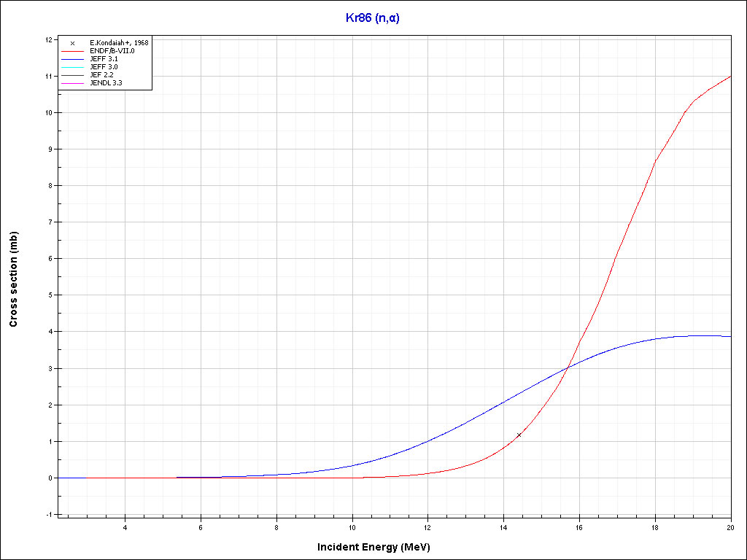The width and height of the screenshot is (747, 560).
Task: Click the Incident Energy (MeV) axis label
Action: [379, 546]
